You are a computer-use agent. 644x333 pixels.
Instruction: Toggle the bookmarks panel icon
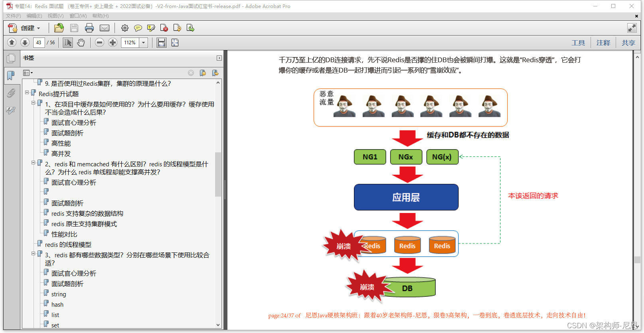[x=11, y=75]
